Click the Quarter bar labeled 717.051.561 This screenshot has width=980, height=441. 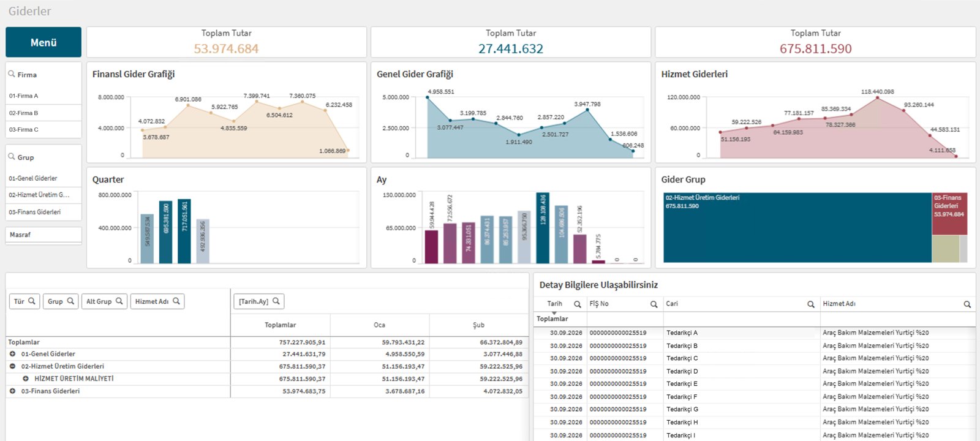[x=184, y=232]
